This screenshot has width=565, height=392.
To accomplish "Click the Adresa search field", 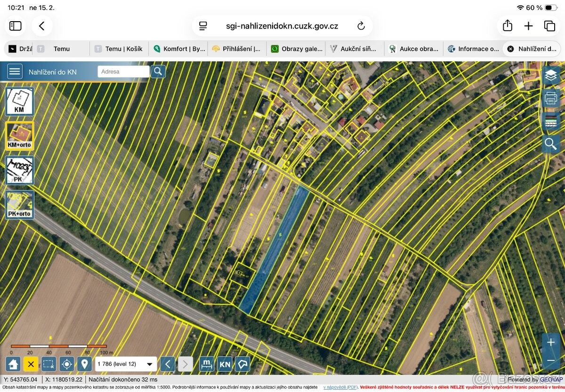I will pyautogui.click(x=123, y=72).
